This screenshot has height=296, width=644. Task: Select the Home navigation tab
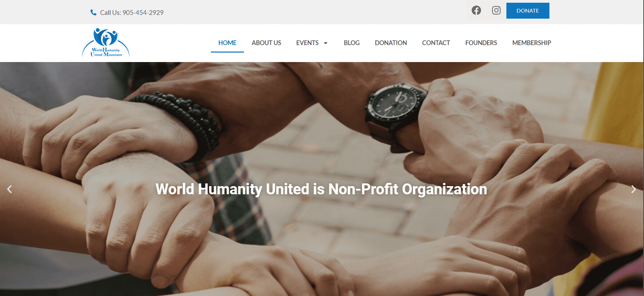(x=227, y=43)
